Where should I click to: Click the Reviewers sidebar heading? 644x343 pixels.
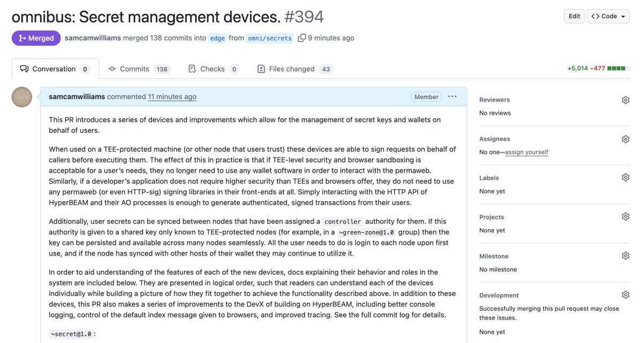tap(494, 100)
